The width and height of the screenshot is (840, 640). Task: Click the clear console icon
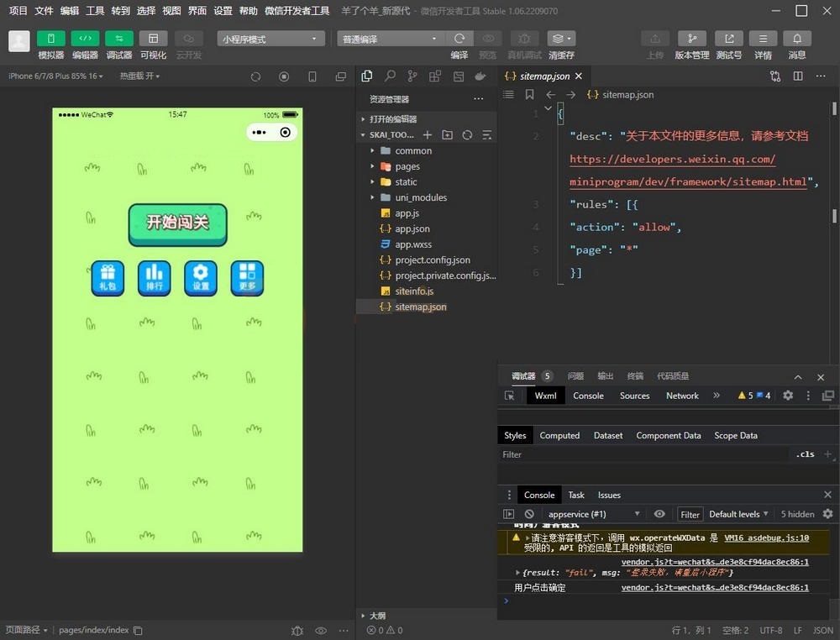529,514
